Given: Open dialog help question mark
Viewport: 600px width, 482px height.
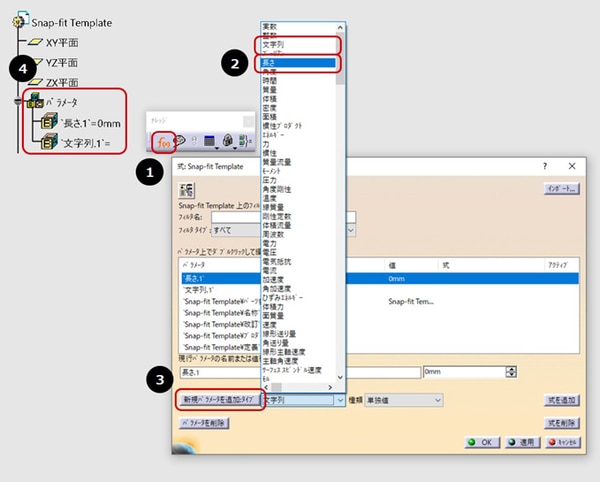Looking at the screenshot, I should 545,166.
